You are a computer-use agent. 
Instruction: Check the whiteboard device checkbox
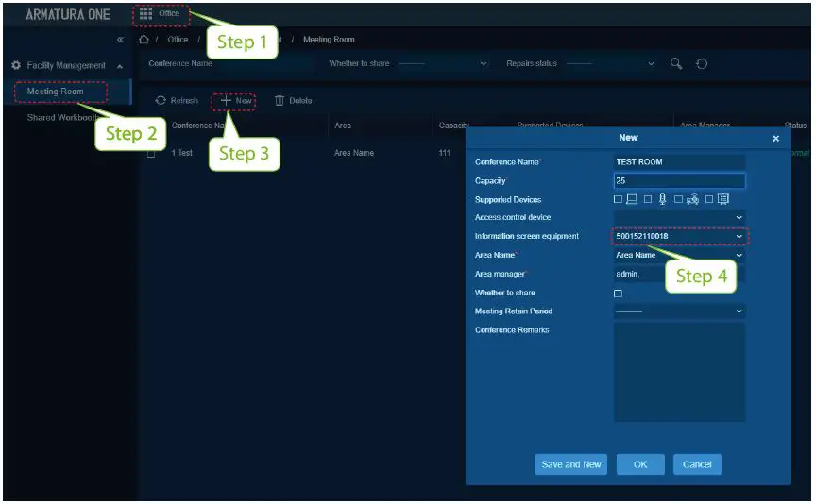(708, 199)
